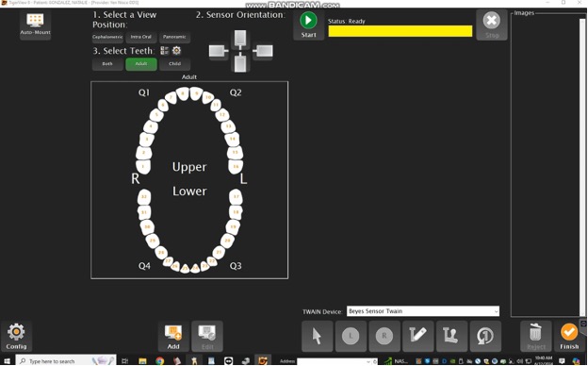Image resolution: width=588 pixels, height=366 pixels.
Task: Switch teeth selection to Child
Action: click(x=174, y=64)
